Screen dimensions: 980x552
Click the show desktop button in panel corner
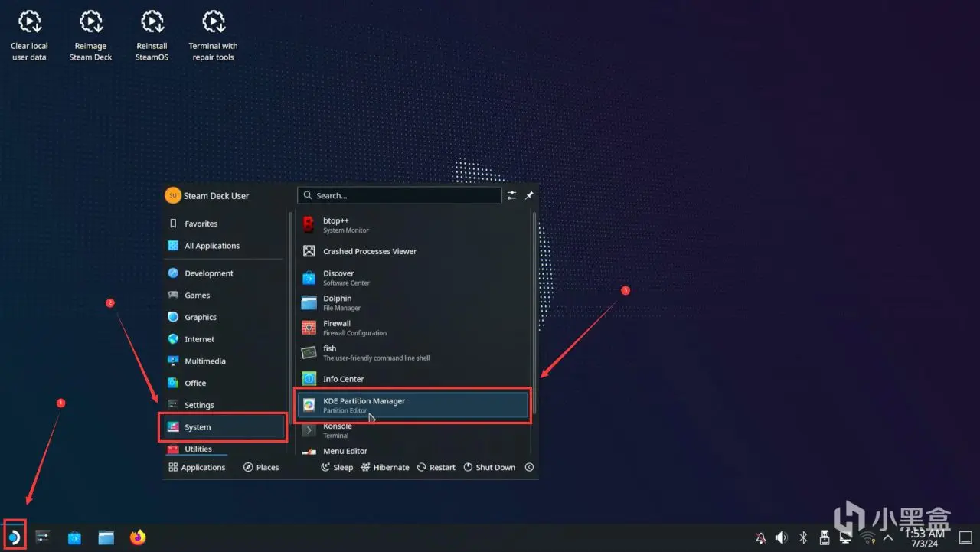point(965,537)
